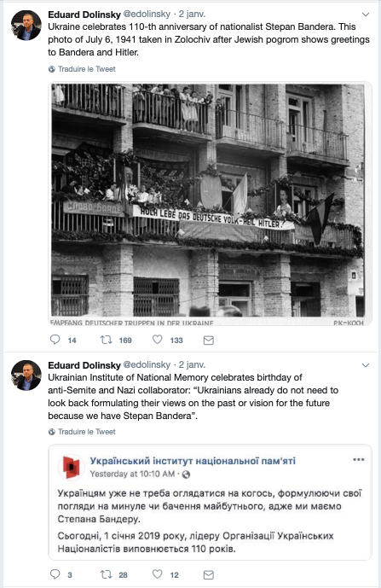Send first tweet via direct message envelope
Screen dimensions: 381x588
[208, 341]
